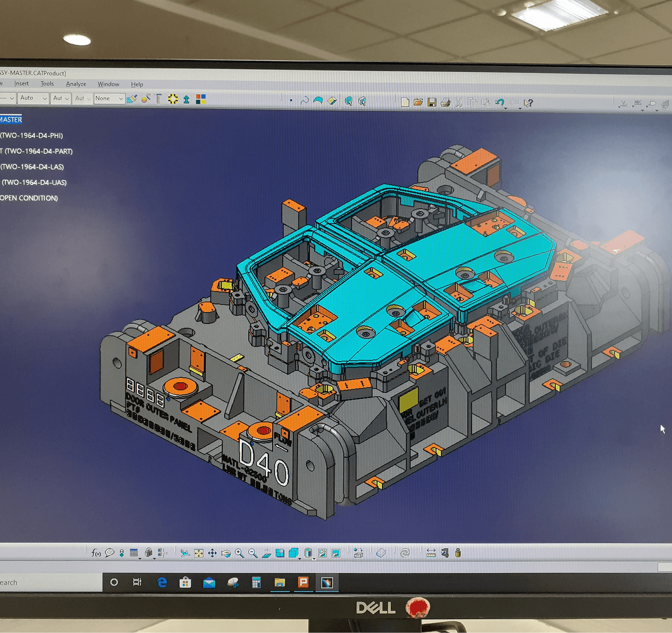Image resolution: width=672 pixels, height=633 pixels.
Task: Open the Window menu
Action: pos(108,84)
